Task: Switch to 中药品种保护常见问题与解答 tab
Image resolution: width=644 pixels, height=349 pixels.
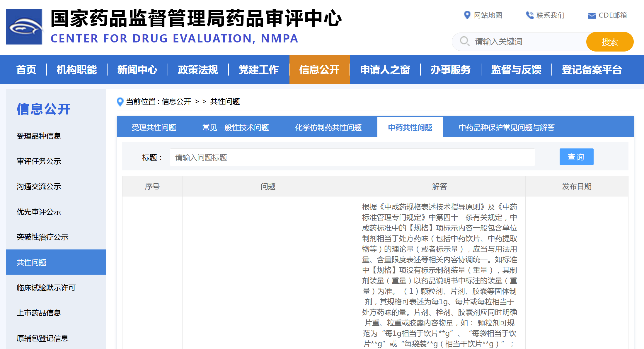Action: [507, 127]
